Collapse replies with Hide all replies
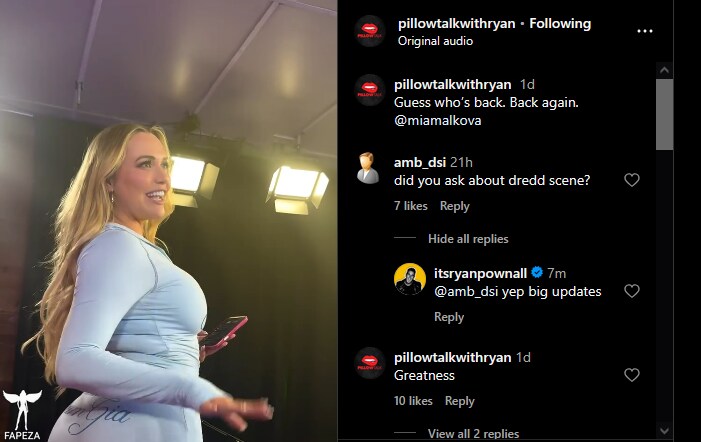This screenshot has height=442, width=701. 468,239
